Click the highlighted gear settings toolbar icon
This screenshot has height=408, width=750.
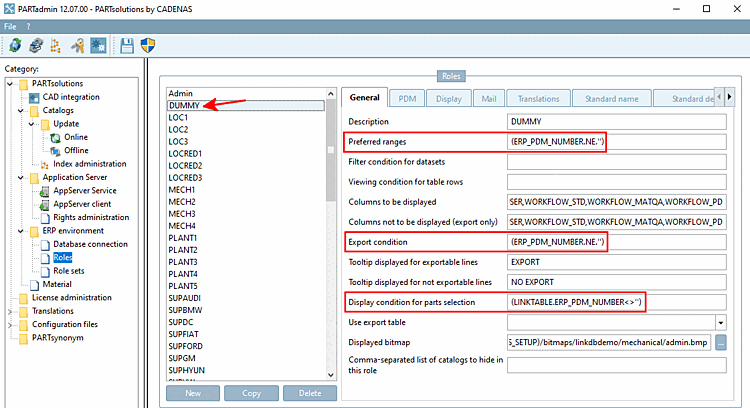(x=99, y=45)
